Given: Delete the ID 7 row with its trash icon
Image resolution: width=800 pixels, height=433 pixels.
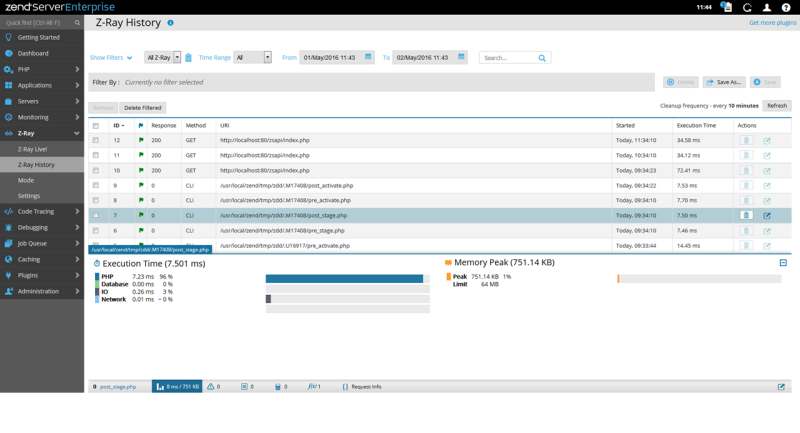Looking at the screenshot, I should (x=746, y=215).
